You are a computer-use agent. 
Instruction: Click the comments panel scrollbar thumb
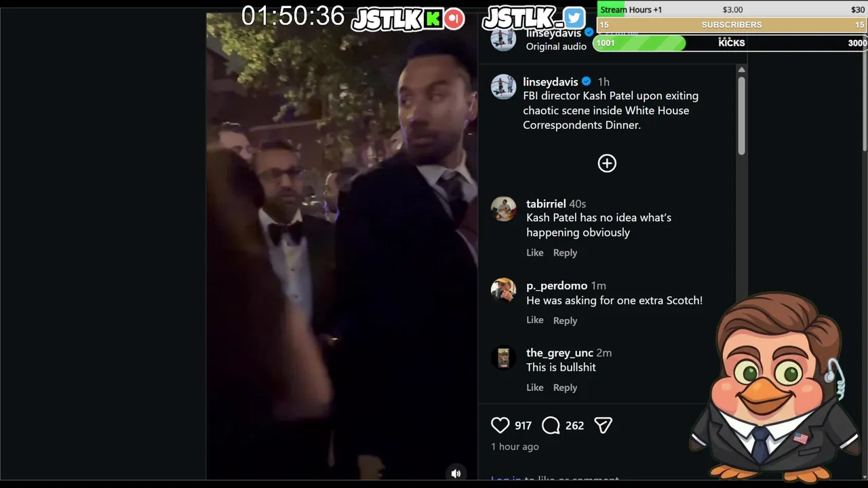click(741, 115)
